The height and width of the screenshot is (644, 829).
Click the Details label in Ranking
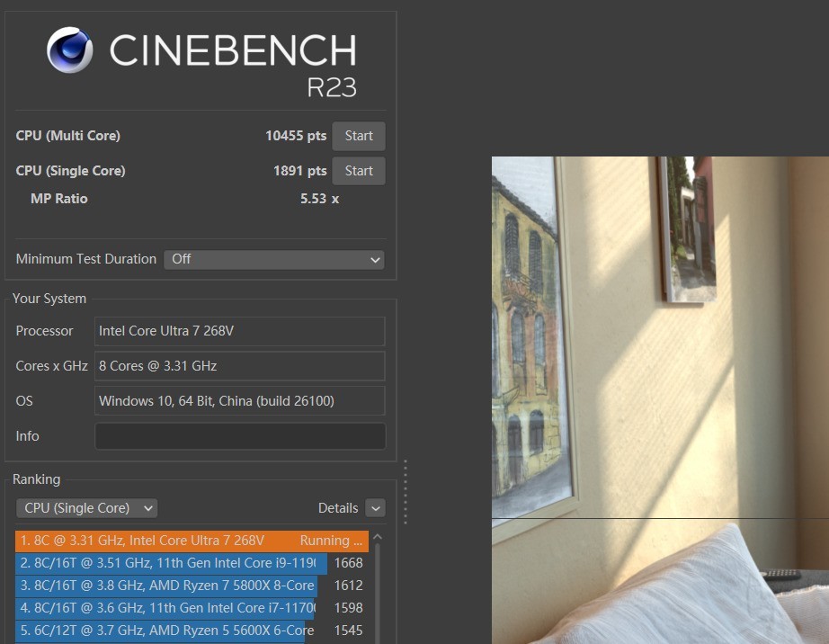click(x=338, y=508)
